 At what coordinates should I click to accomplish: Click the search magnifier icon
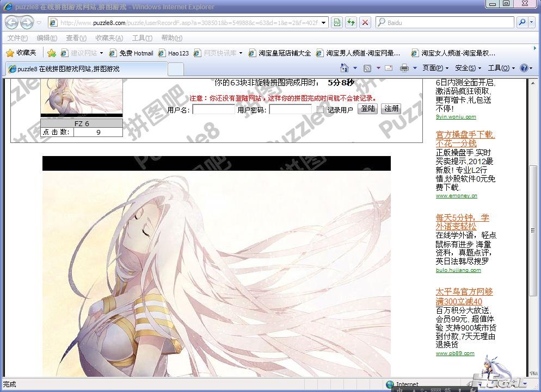point(521,23)
